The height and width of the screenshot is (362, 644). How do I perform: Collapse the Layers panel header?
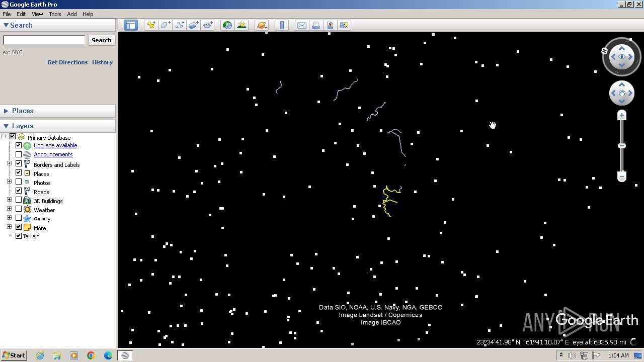(58, 126)
